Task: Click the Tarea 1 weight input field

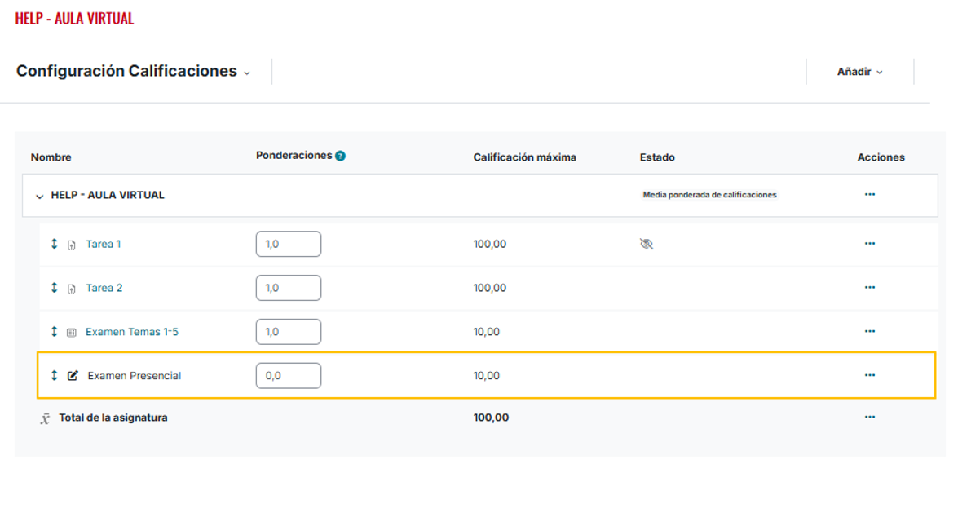Action: (289, 244)
